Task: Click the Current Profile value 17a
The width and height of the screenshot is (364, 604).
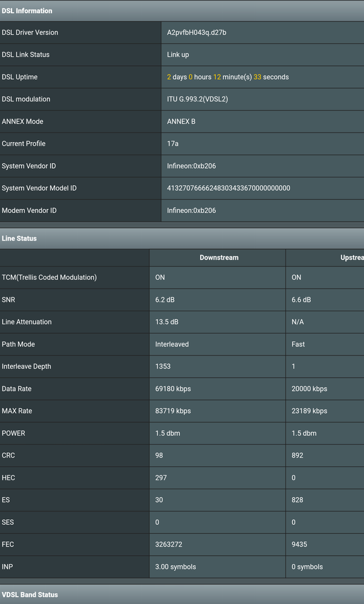Action: 173,144
